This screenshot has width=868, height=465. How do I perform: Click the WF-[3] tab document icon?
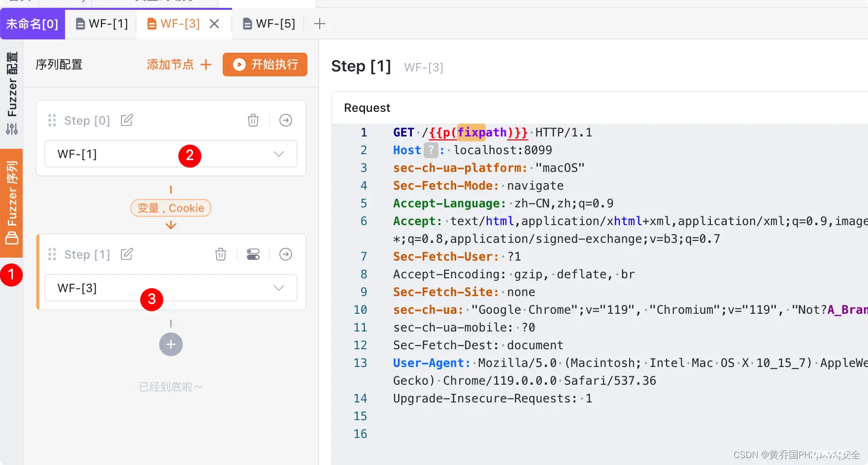tap(152, 24)
